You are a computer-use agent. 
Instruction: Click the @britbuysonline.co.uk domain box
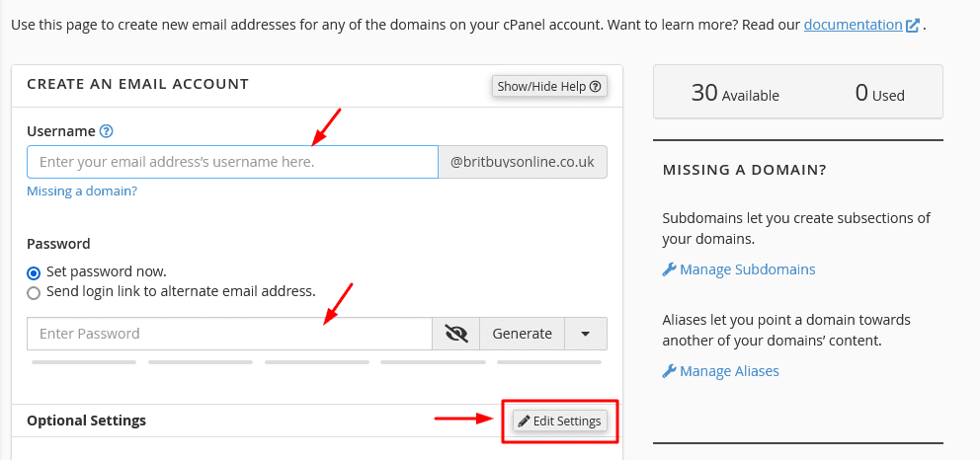(x=523, y=162)
